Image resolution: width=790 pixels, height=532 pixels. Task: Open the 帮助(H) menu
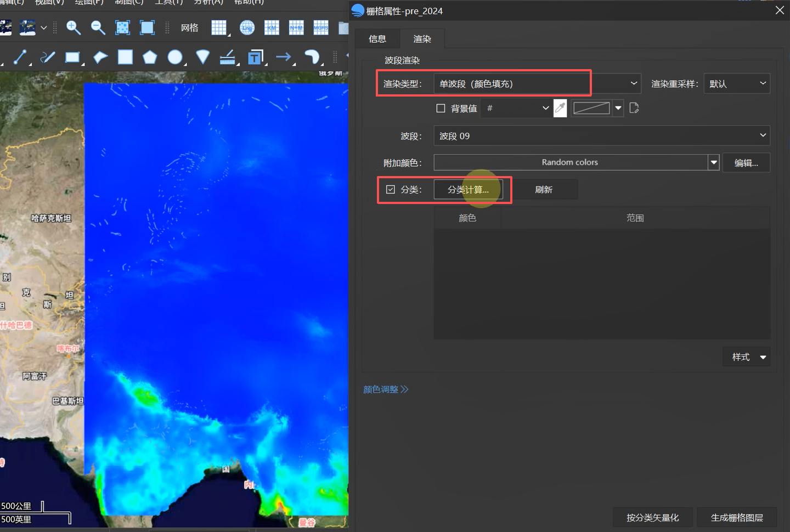point(249,2)
